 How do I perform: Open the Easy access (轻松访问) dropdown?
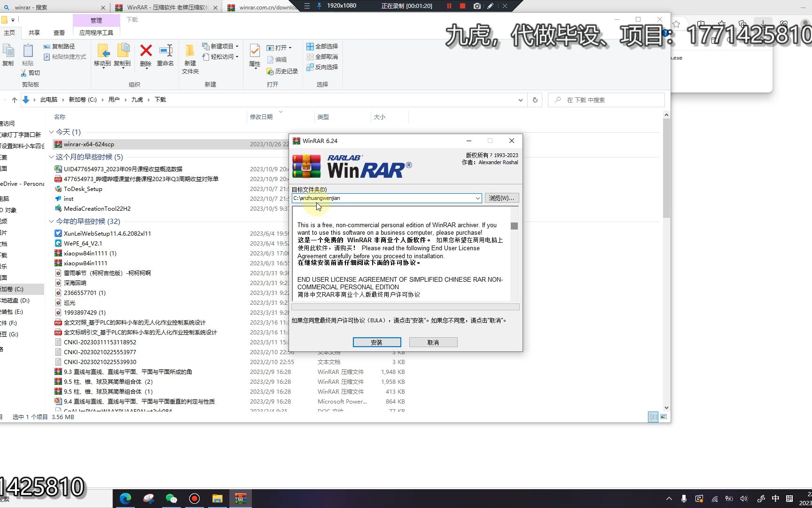click(220, 56)
